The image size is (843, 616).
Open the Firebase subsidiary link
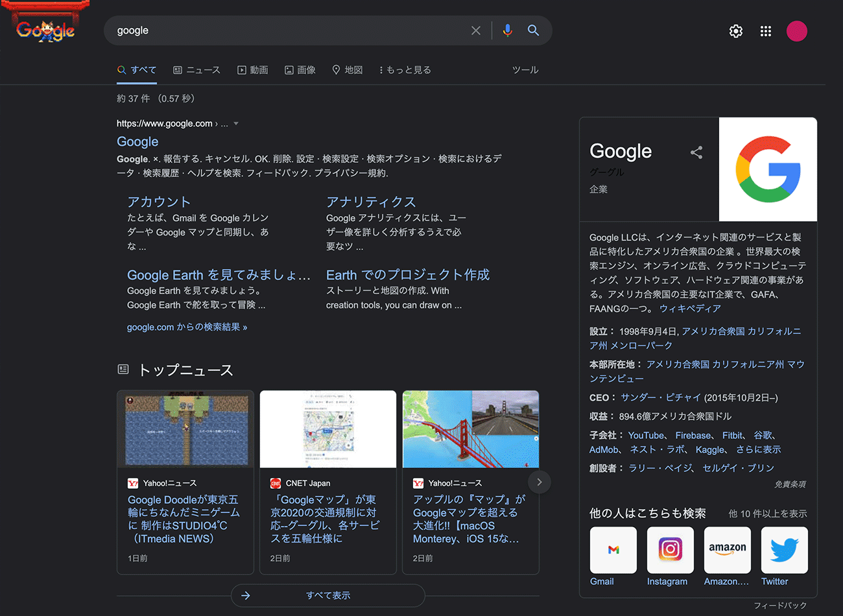[693, 436]
